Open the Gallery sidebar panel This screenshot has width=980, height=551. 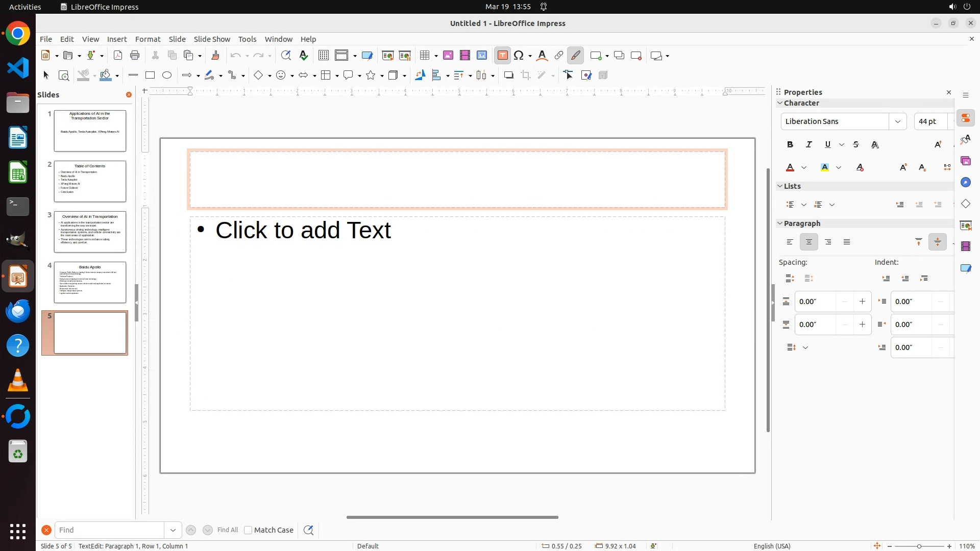point(966,161)
